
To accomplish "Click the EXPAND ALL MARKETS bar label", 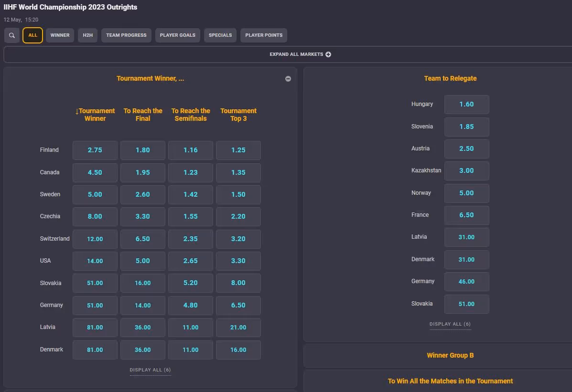I will pyautogui.click(x=296, y=54).
